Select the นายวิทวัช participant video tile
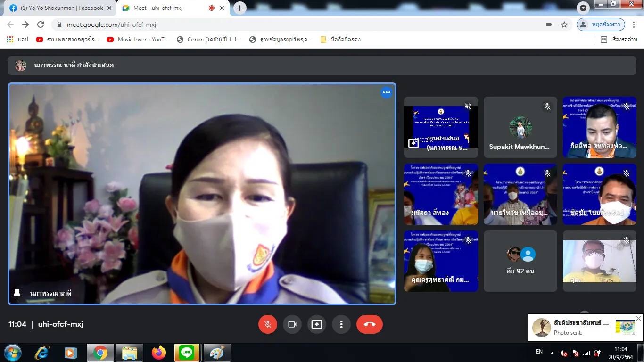The height and width of the screenshot is (362, 644). pyautogui.click(x=520, y=194)
